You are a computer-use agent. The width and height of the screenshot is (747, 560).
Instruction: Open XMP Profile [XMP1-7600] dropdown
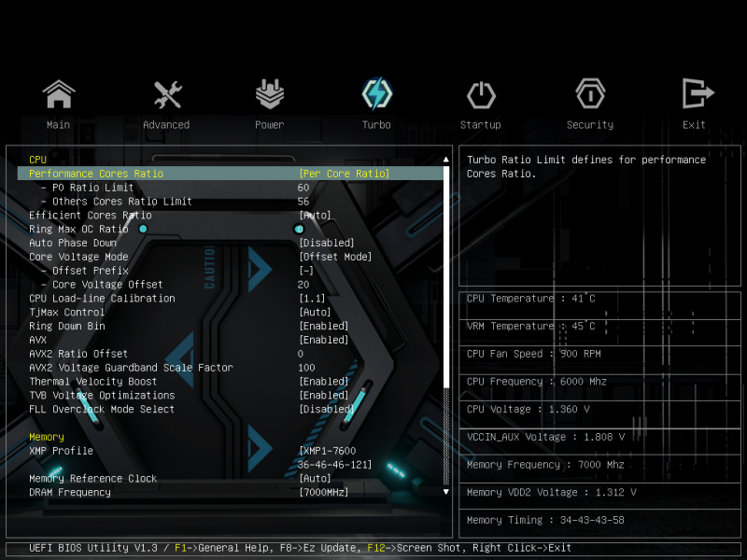[334, 457]
